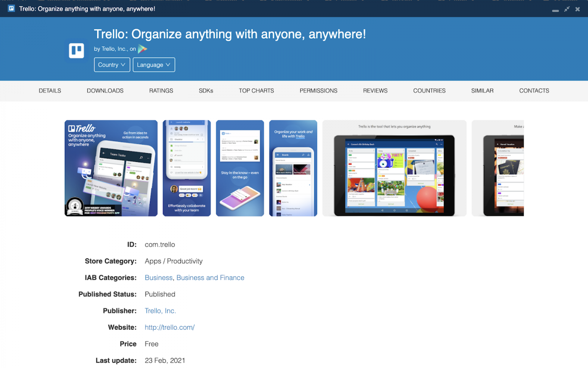588x368 pixels.
Task: Visit the http://trello.com/ website link
Action: point(169,327)
